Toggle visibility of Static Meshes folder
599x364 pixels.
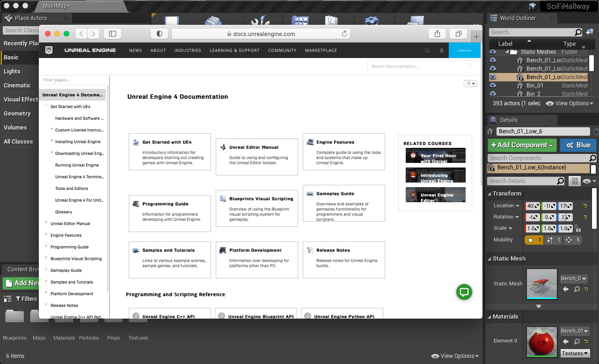tap(493, 52)
